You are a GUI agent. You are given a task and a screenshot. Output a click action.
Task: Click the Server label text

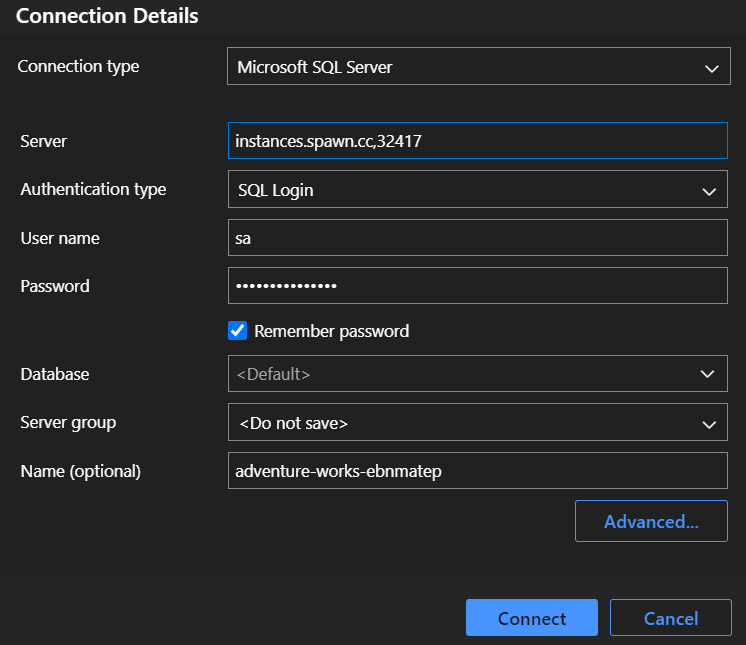point(43,141)
